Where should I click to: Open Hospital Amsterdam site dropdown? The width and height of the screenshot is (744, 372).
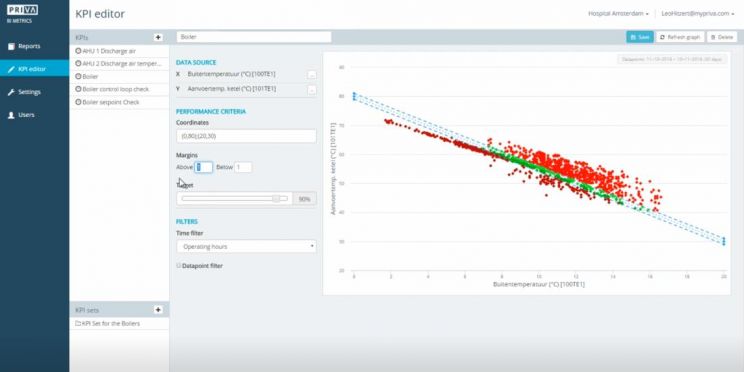pyautogui.click(x=618, y=14)
